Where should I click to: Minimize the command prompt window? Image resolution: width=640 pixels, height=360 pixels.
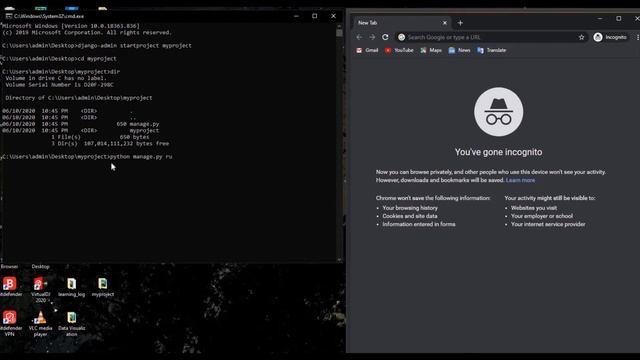(296, 16)
